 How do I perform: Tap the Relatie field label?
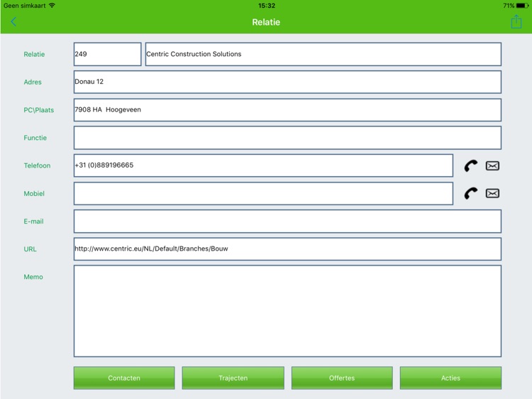pos(34,55)
